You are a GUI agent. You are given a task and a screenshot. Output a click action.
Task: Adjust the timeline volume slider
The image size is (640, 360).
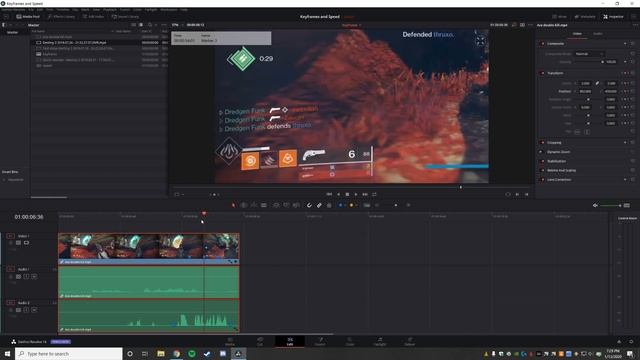click(611, 205)
